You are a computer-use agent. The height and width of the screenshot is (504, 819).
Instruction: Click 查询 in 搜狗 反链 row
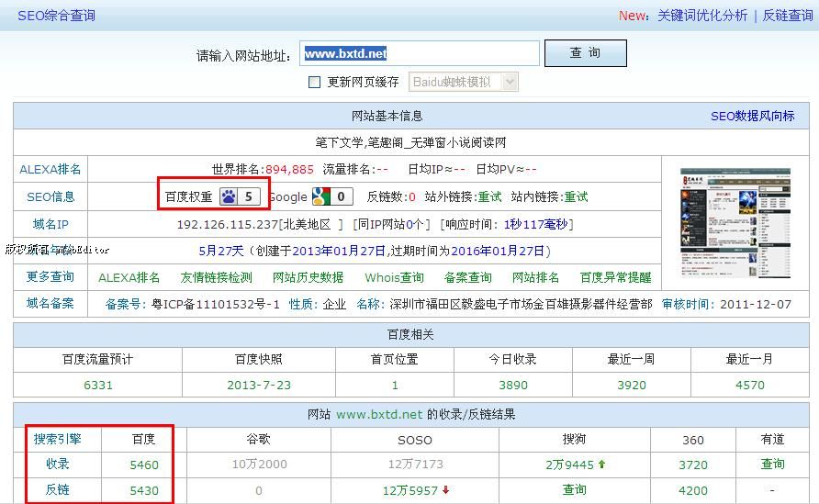pos(574,489)
